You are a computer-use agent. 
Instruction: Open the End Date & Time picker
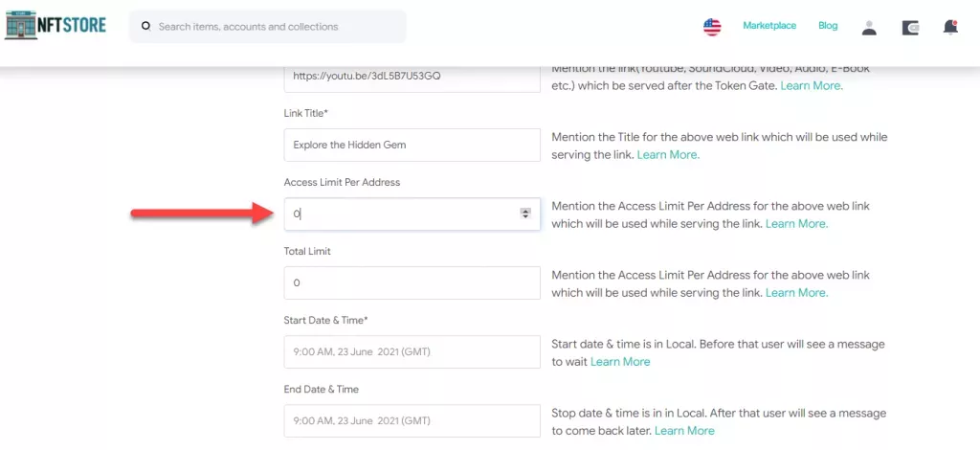click(412, 420)
